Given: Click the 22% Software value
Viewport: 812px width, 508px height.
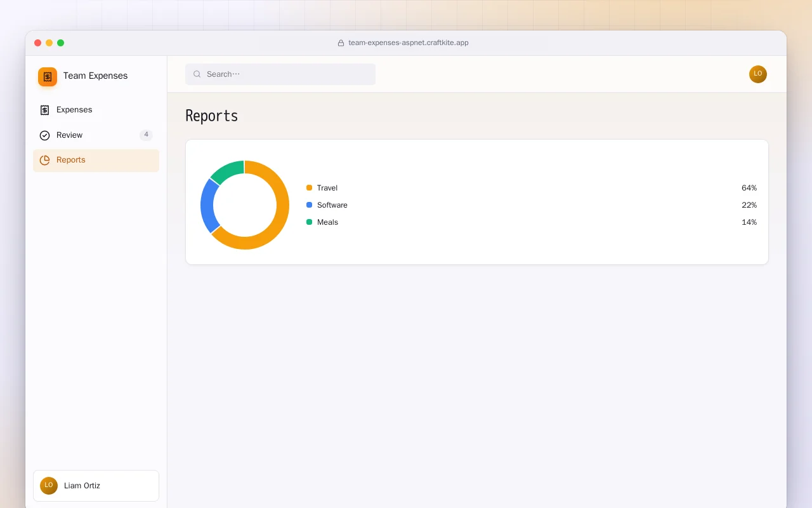Looking at the screenshot, I should click(x=749, y=205).
